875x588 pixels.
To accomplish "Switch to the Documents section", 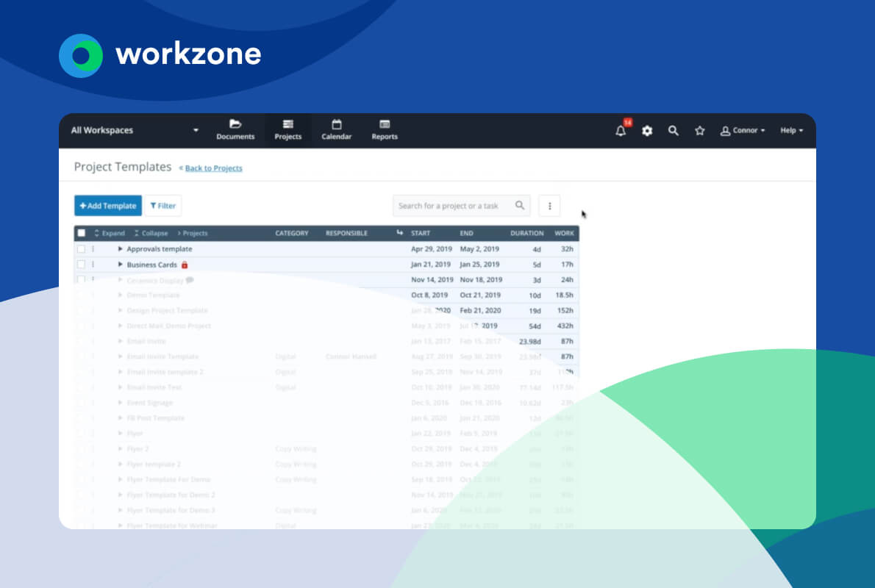I will pyautogui.click(x=235, y=129).
